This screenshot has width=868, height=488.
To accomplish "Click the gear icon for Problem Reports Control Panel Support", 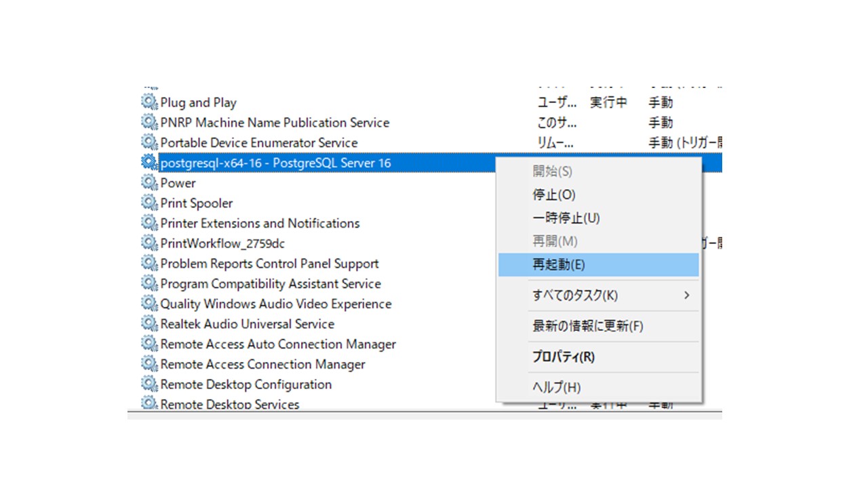I will 149,263.
